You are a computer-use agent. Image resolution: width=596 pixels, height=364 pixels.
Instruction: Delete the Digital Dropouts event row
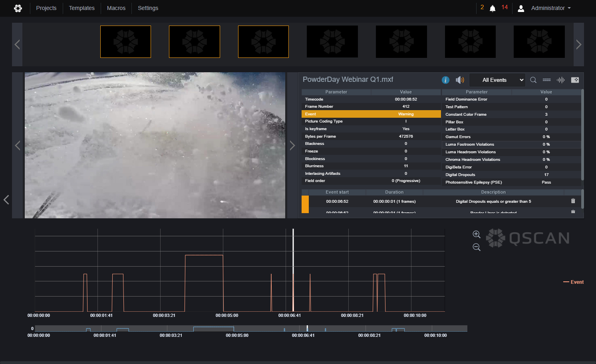(x=573, y=201)
